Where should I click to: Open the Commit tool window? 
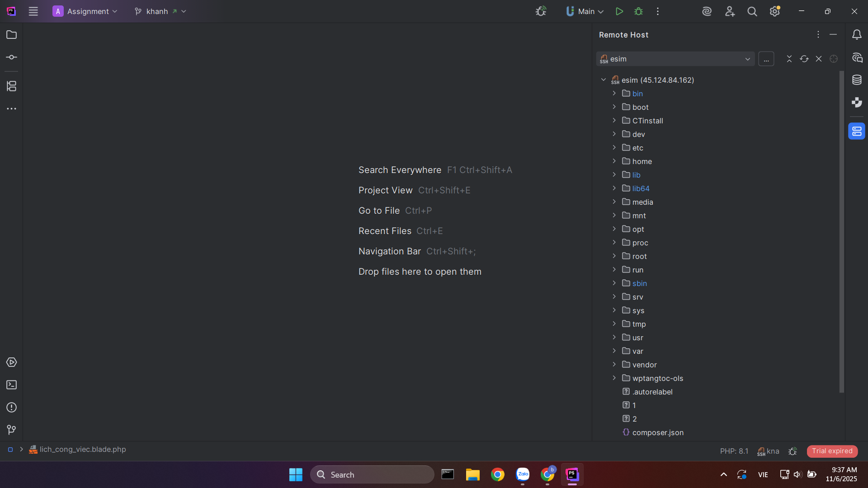point(11,57)
